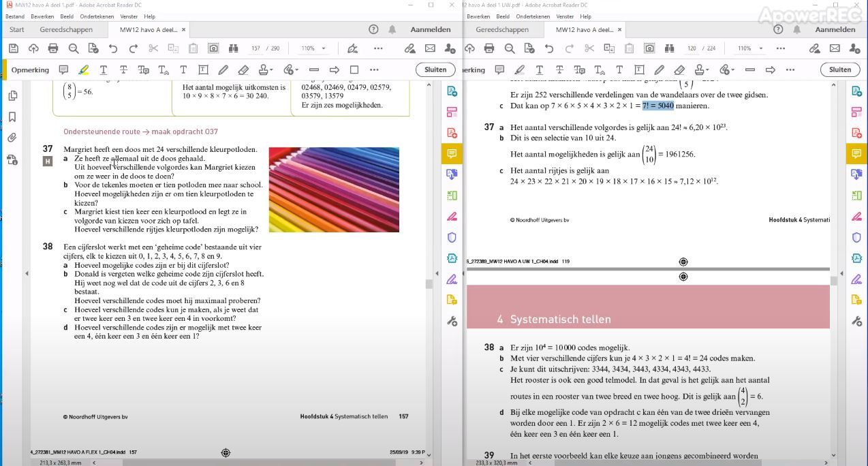The image size is (868, 466).
Task: Choose the eraser tool in the left window
Action: coord(243,69)
